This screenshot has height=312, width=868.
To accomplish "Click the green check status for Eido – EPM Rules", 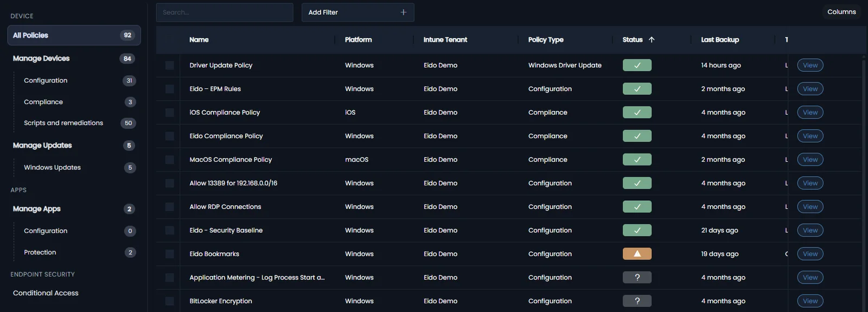I will coord(637,89).
